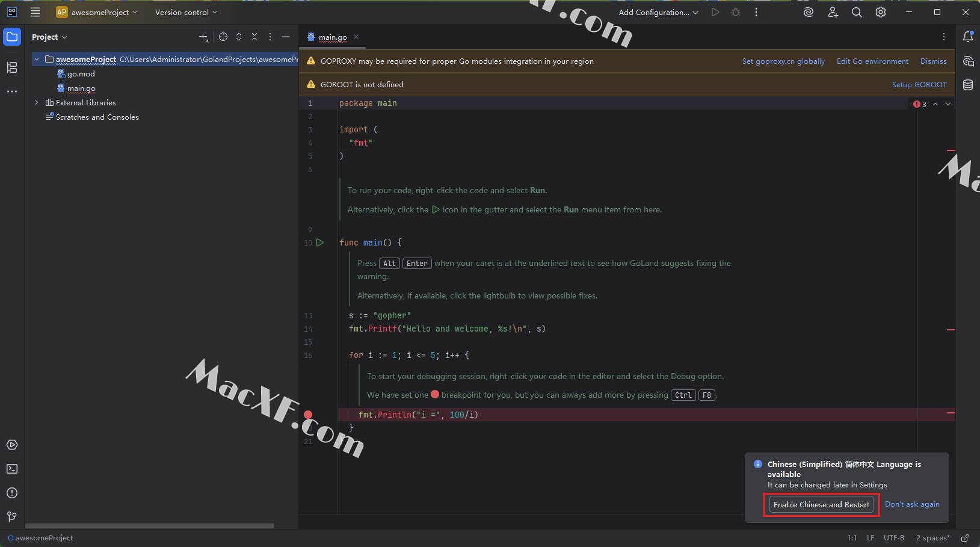Viewport: 980px width, 547px height.
Task: Collapse all in Project panel
Action: (254, 37)
